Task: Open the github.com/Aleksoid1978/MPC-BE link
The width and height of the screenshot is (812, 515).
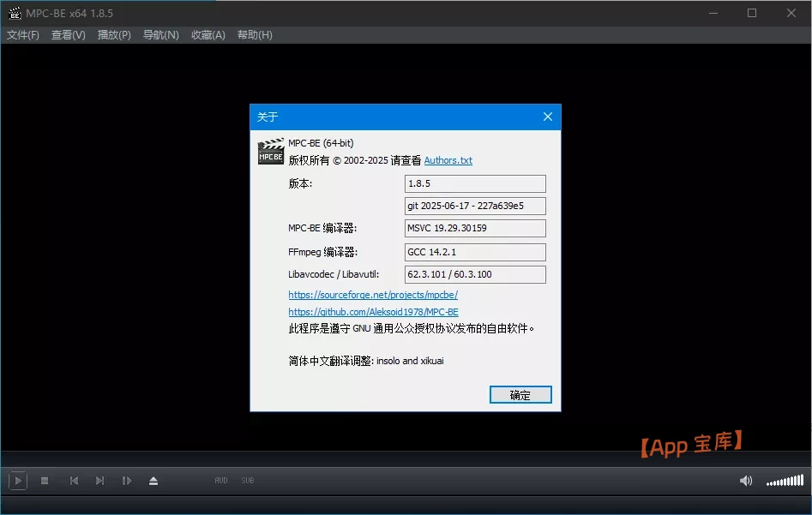Action: 372,312
